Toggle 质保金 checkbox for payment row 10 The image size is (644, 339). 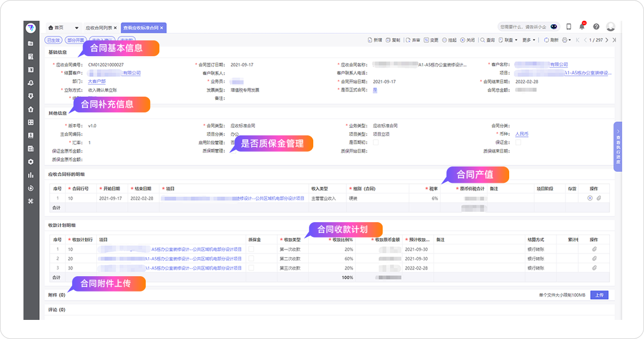(x=251, y=249)
